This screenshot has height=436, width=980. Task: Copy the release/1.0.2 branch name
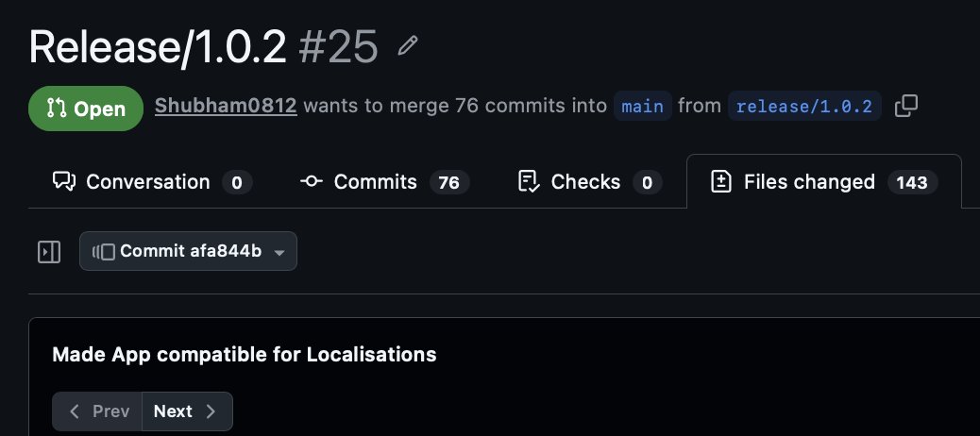pos(906,106)
